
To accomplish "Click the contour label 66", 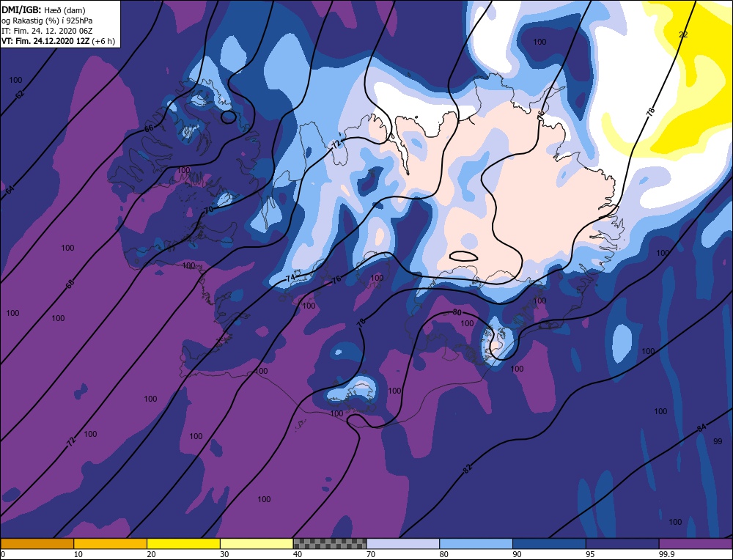I will pyautogui.click(x=149, y=128).
